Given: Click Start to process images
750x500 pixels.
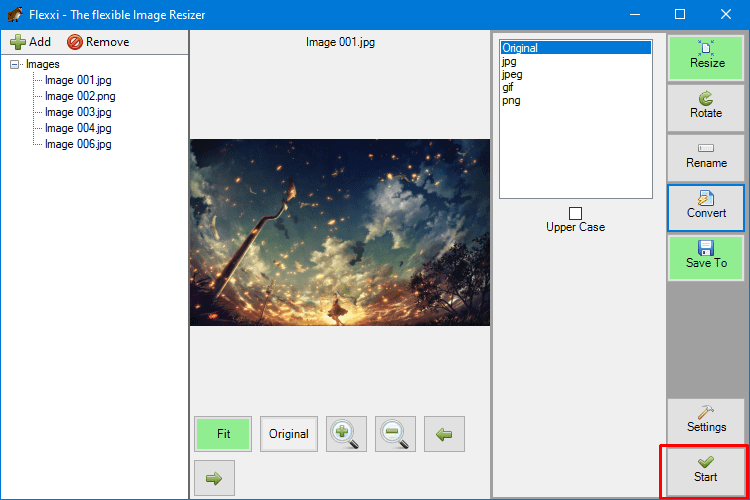Looking at the screenshot, I should (x=706, y=471).
